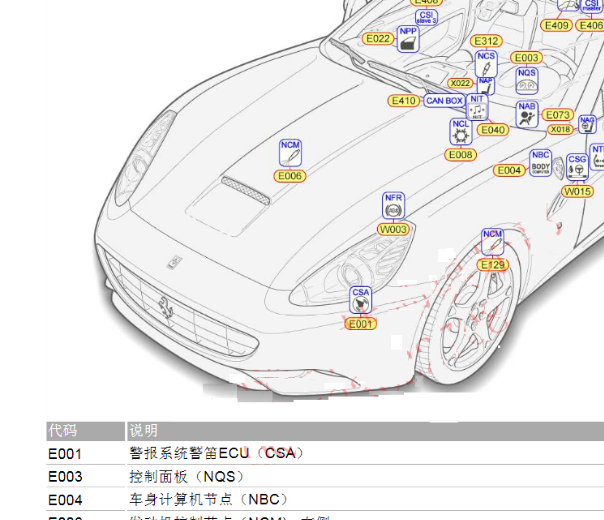
Task: Select the CSI slave 3 icon
Action: (426, 17)
